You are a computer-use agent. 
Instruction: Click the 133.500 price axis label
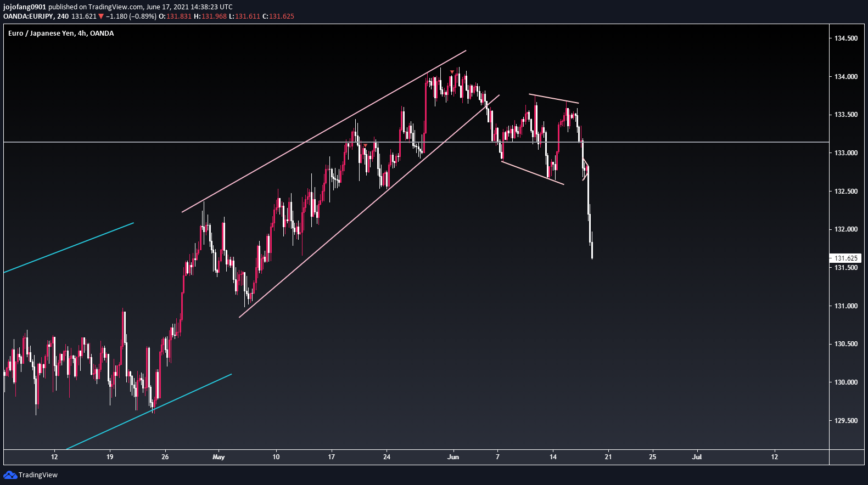tap(846, 115)
